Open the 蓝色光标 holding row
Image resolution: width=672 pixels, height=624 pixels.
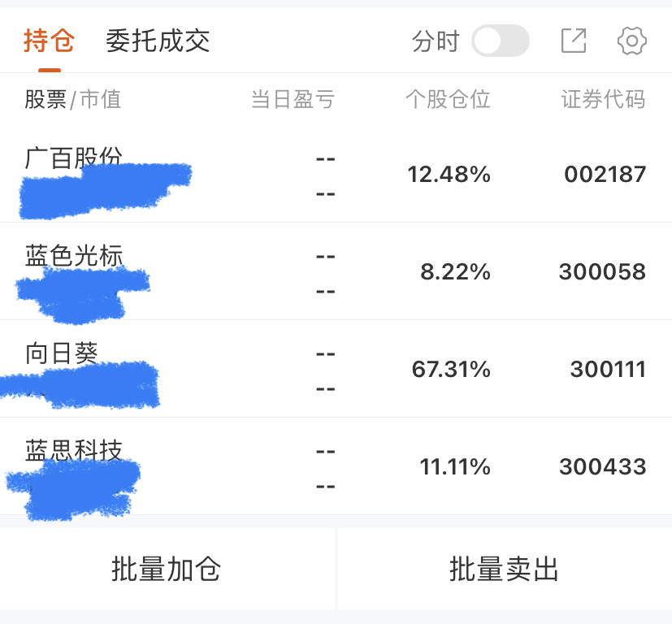[74, 256]
